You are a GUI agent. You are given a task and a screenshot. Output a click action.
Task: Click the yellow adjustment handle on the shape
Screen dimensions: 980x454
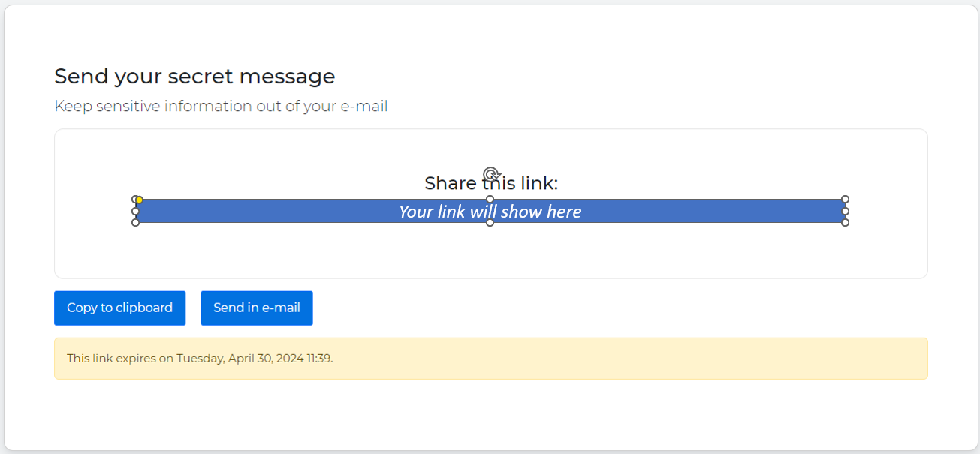pos(140,200)
